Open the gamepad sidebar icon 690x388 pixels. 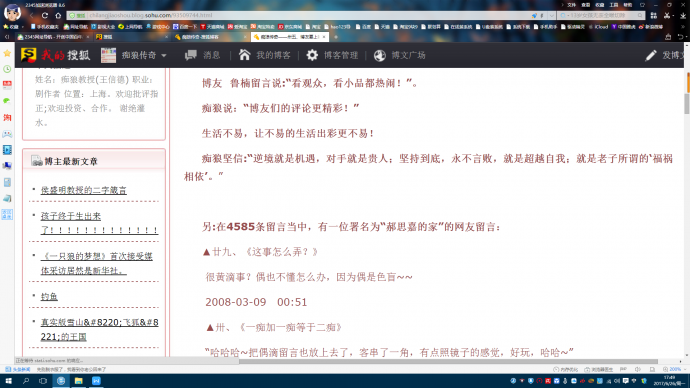pos(7,134)
